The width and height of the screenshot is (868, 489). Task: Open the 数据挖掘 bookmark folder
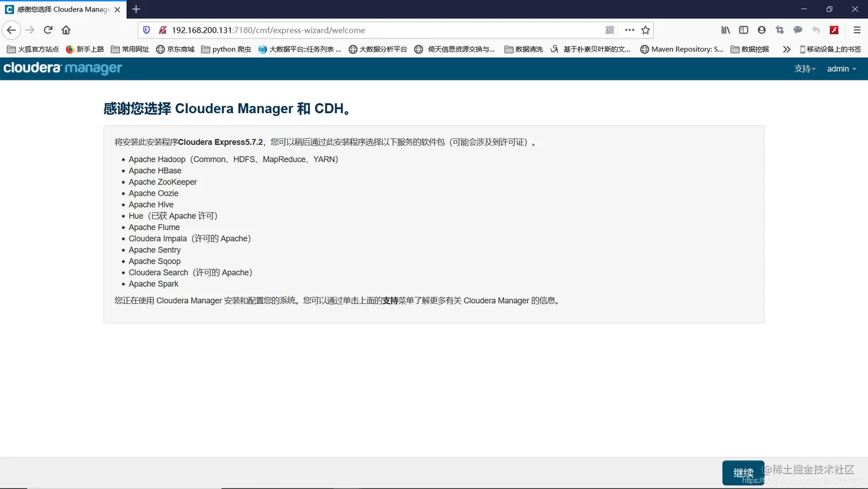[x=750, y=49]
